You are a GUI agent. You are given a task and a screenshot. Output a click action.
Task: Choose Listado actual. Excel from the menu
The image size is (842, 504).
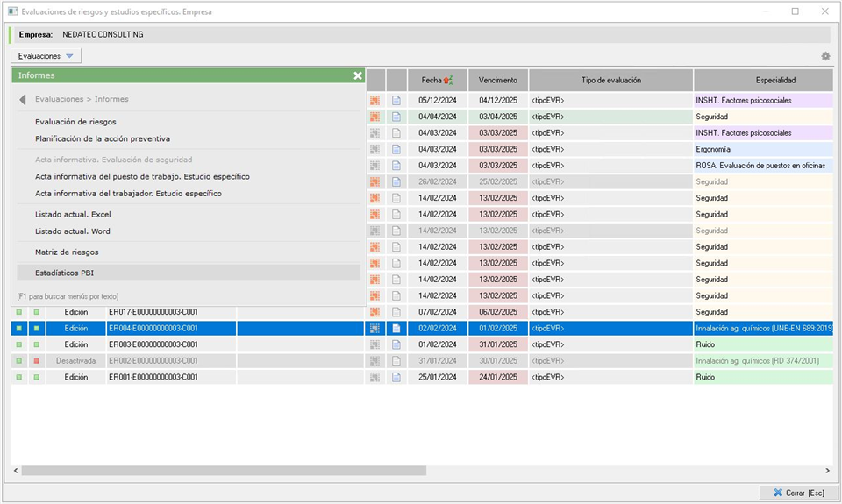[73, 215]
